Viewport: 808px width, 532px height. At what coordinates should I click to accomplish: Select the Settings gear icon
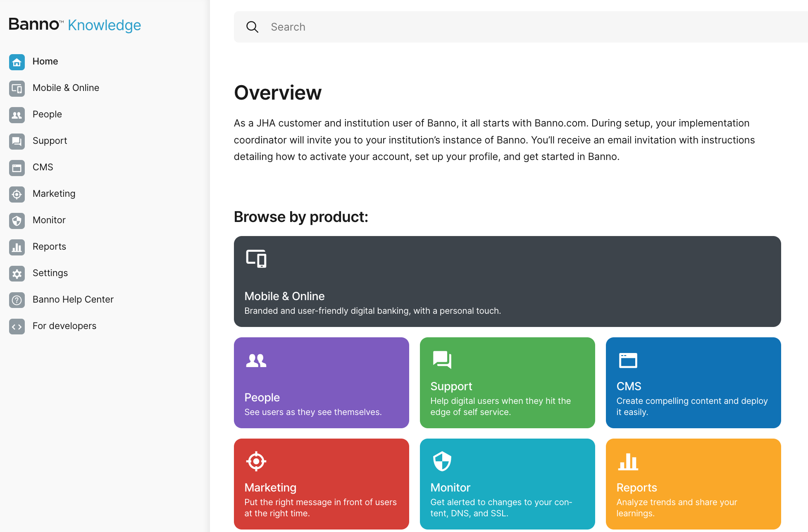17,274
